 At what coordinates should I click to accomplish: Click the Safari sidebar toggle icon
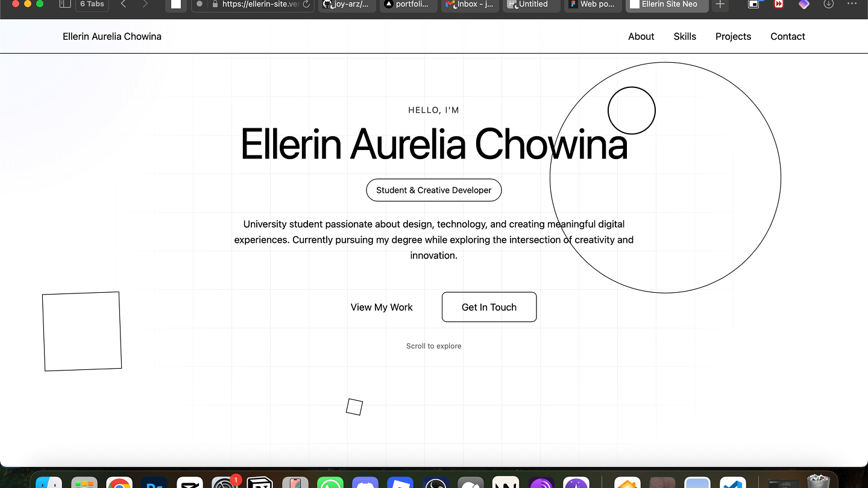[65, 4]
